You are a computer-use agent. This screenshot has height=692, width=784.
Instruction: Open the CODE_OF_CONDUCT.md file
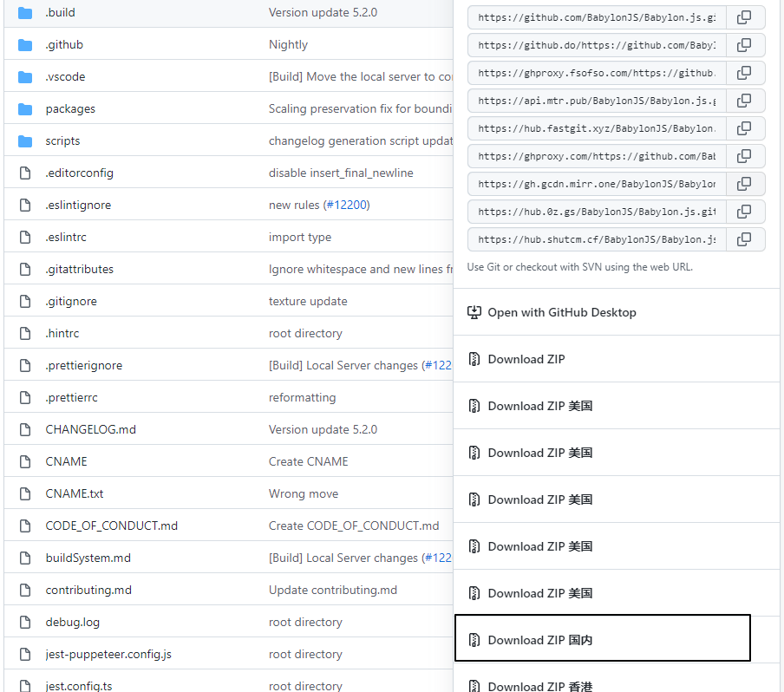point(111,526)
